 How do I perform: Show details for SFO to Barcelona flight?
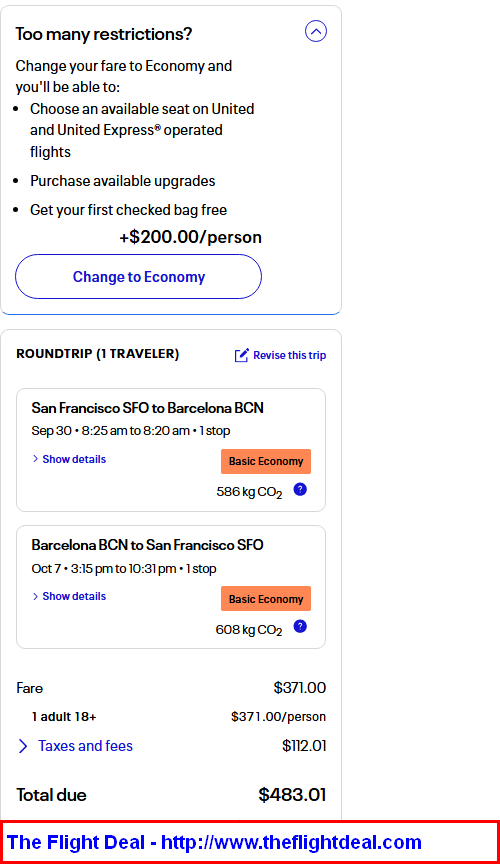[x=74, y=459]
